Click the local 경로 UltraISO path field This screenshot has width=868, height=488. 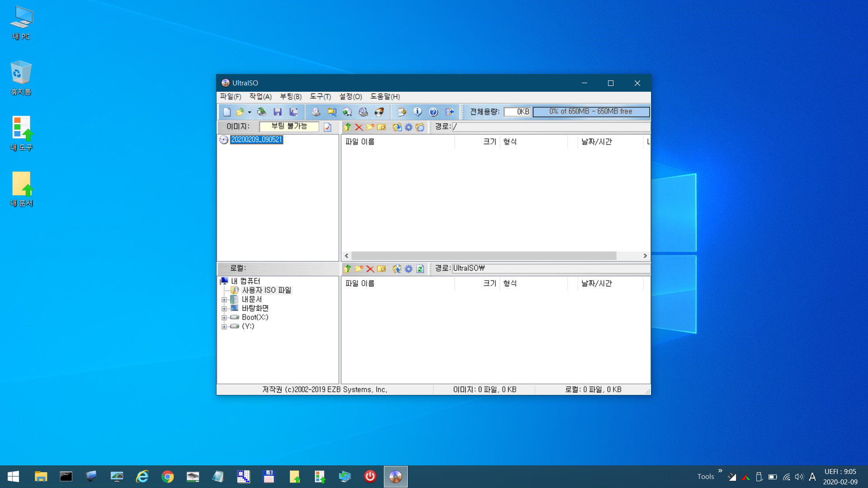pos(551,268)
